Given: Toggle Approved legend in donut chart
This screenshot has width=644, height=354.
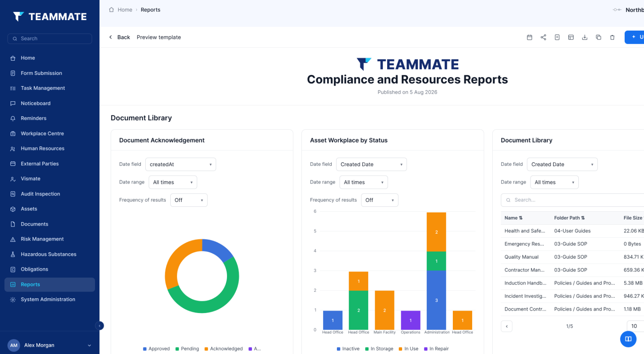Looking at the screenshot, I should click(156, 349).
